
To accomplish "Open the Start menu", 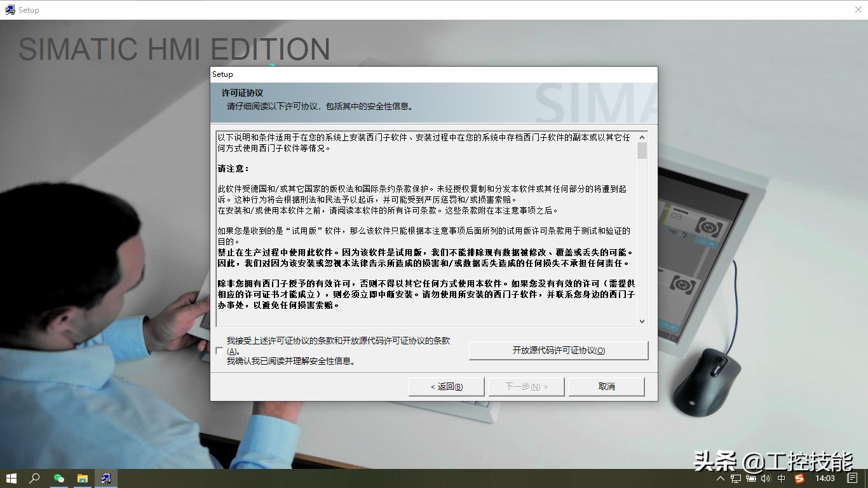I will (x=12, y=478).
